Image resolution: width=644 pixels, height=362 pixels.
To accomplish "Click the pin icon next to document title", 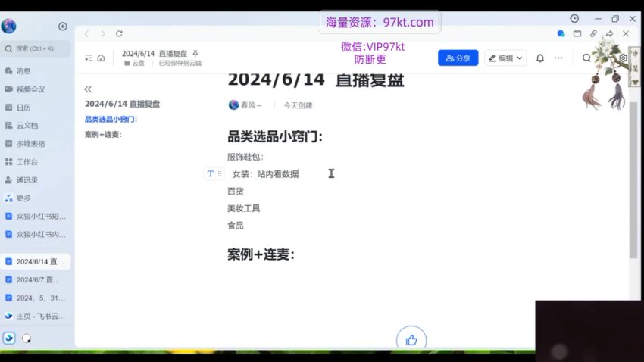I will (x=195, y=54).
